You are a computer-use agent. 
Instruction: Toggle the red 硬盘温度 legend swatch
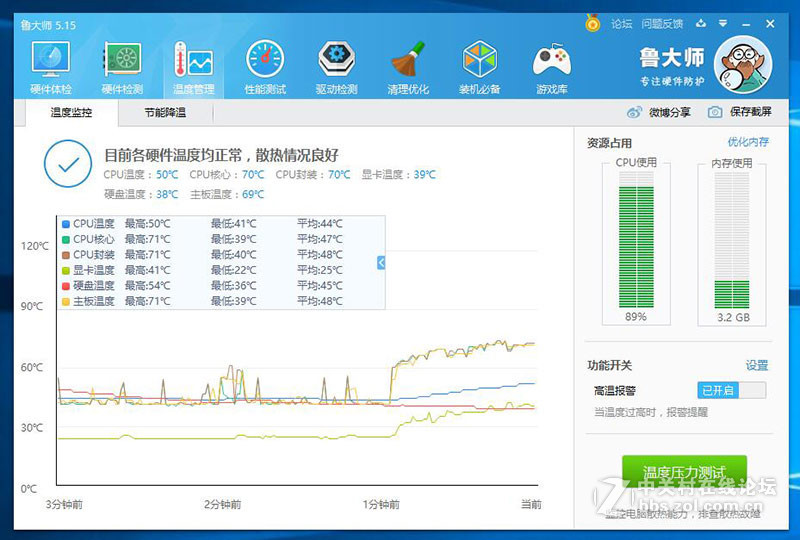click(66, 286)
